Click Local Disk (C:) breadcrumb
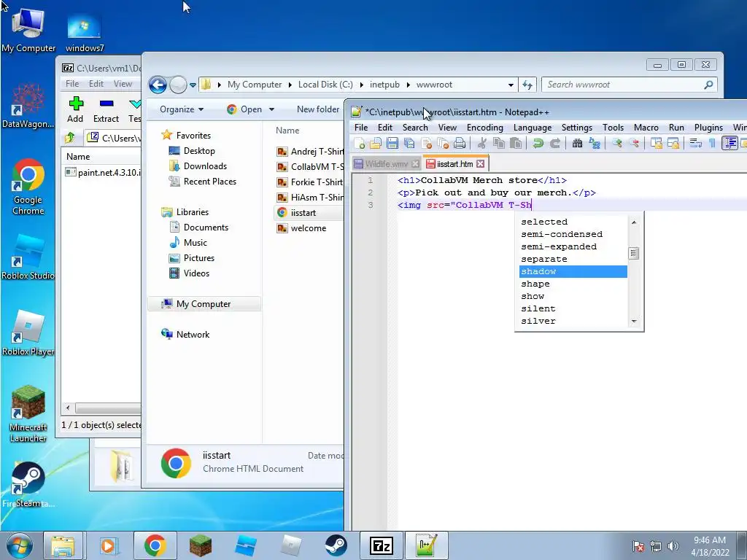Viewport: 747px width, 560px height. 325,85
